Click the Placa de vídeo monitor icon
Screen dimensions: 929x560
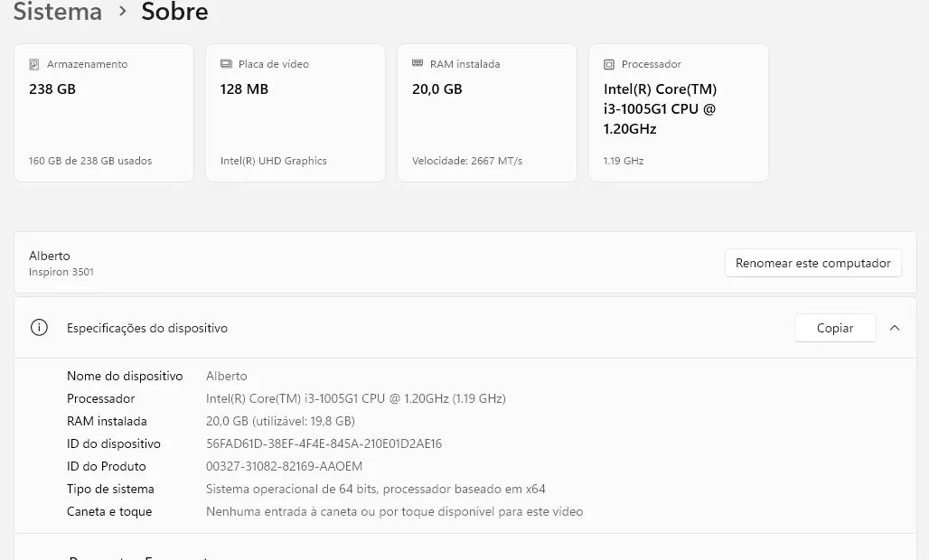226,64
